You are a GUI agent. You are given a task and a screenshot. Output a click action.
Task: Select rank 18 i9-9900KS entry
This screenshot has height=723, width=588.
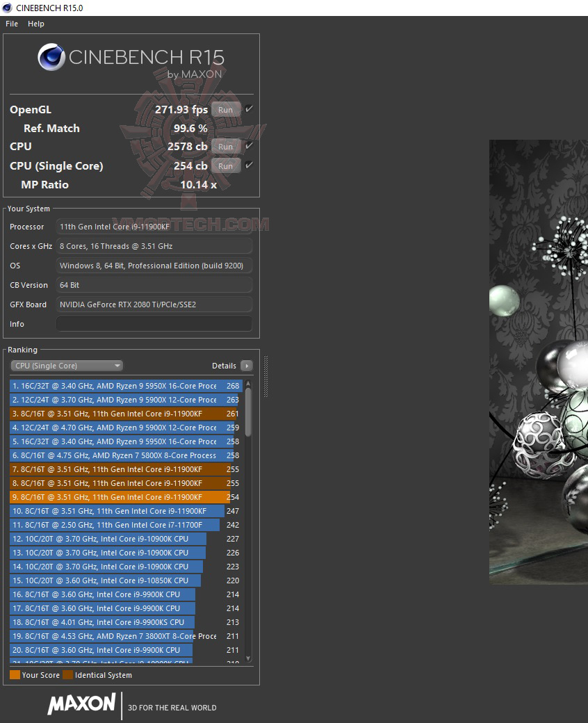point(126,622)
